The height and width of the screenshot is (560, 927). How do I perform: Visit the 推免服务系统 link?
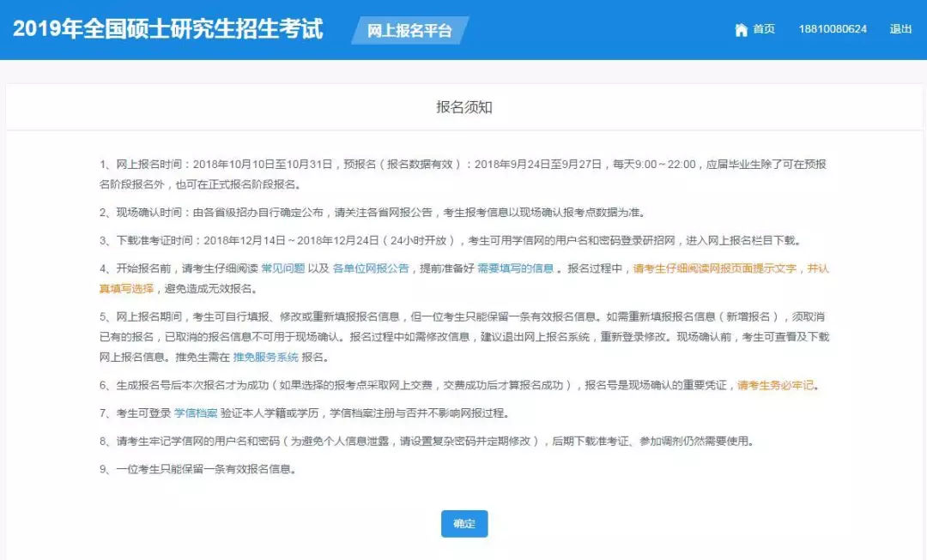coord(266,358)
